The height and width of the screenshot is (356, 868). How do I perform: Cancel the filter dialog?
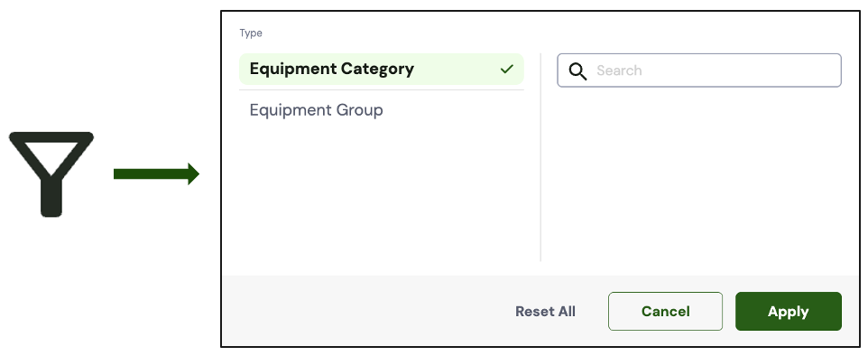665,311
